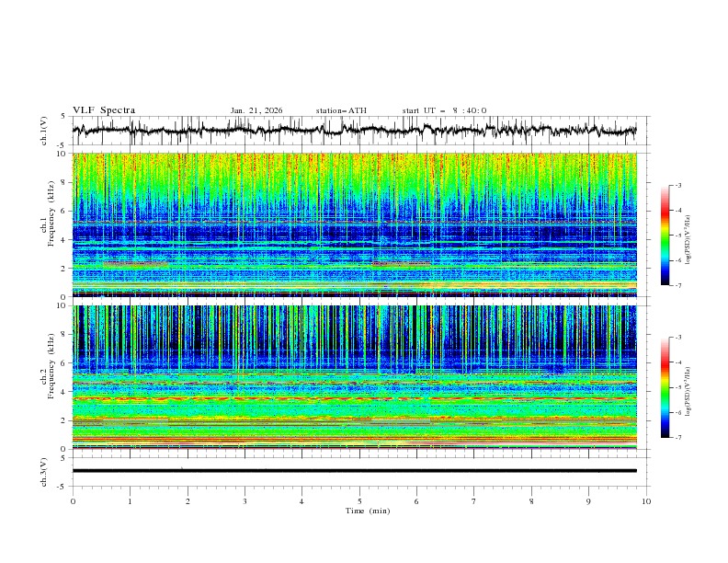
Task: Click the time axis tick label '9'
Action: 588,501
